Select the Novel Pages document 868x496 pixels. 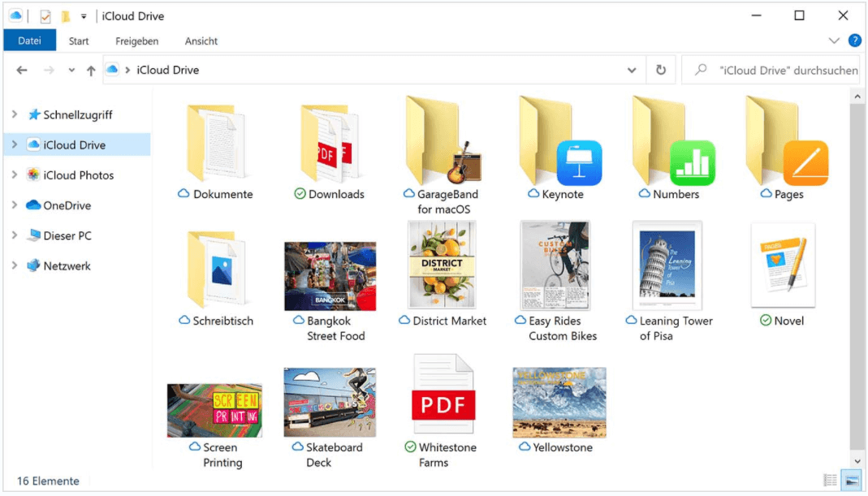783,265
